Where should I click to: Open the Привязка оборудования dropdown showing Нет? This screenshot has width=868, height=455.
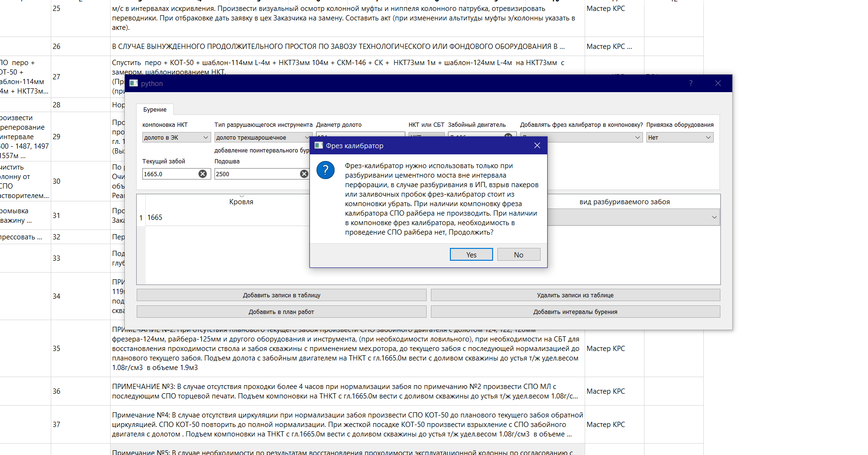pos(680,137)
